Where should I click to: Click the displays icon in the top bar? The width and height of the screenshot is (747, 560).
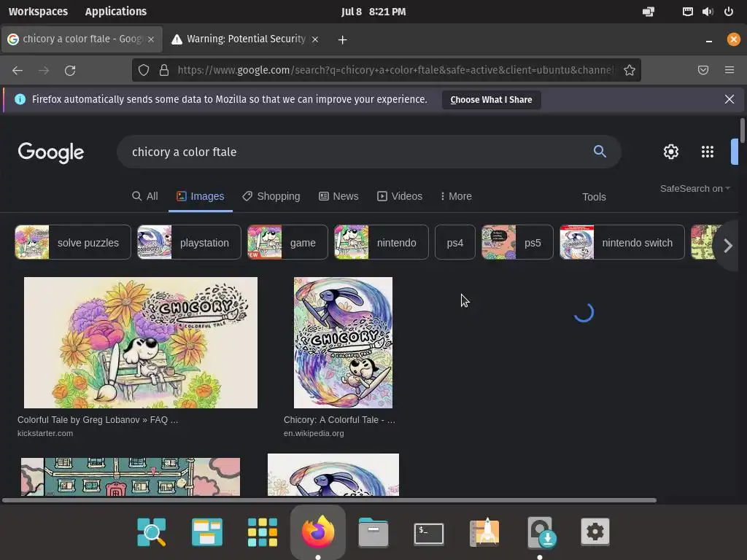649,12
